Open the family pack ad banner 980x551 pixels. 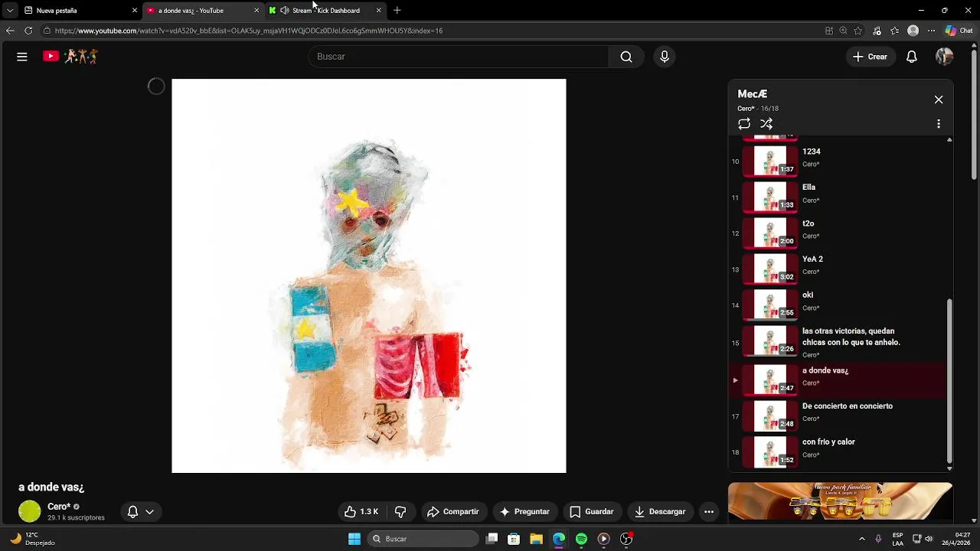840,501
